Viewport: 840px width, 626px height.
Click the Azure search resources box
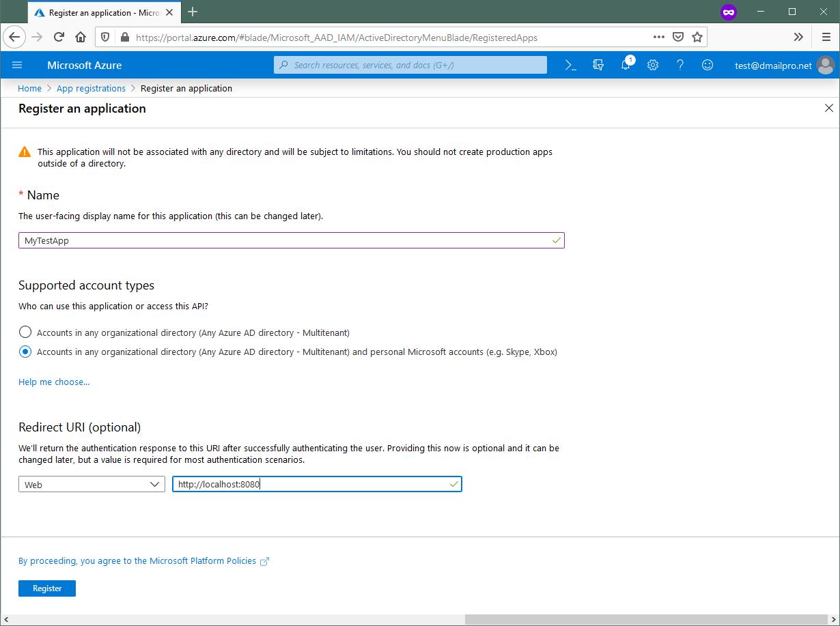tap(410, 65)
